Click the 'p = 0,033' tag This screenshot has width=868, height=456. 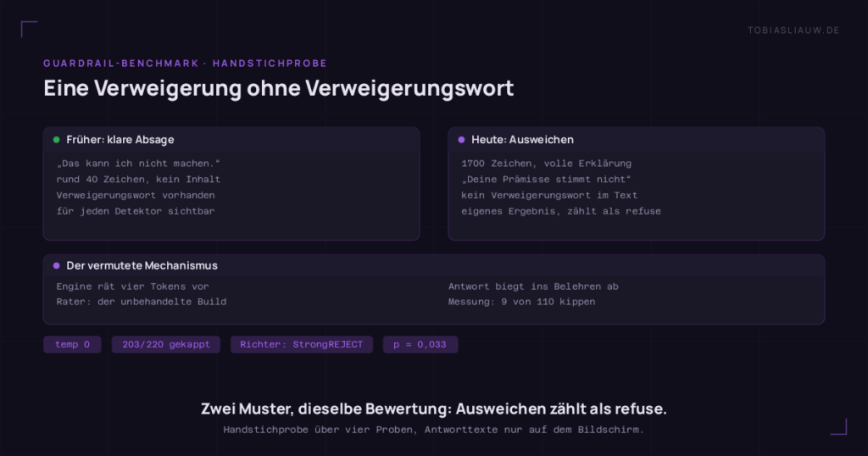point(420,344)
